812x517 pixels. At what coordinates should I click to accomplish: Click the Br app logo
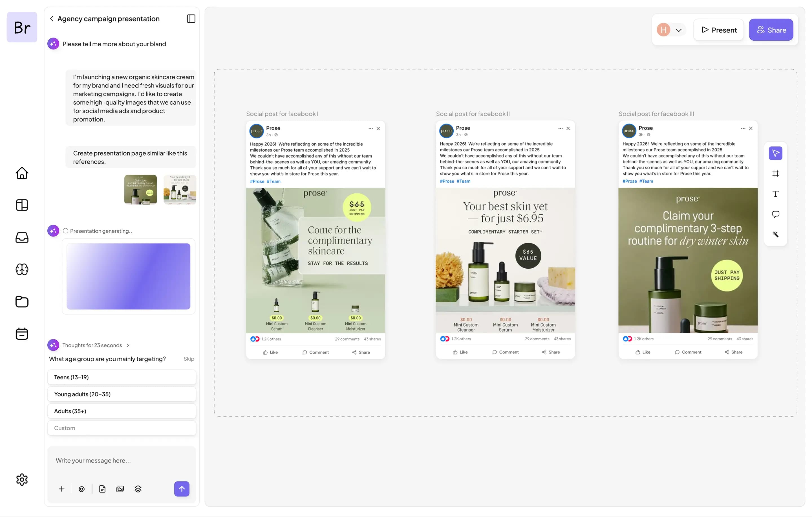click(22, 27)
